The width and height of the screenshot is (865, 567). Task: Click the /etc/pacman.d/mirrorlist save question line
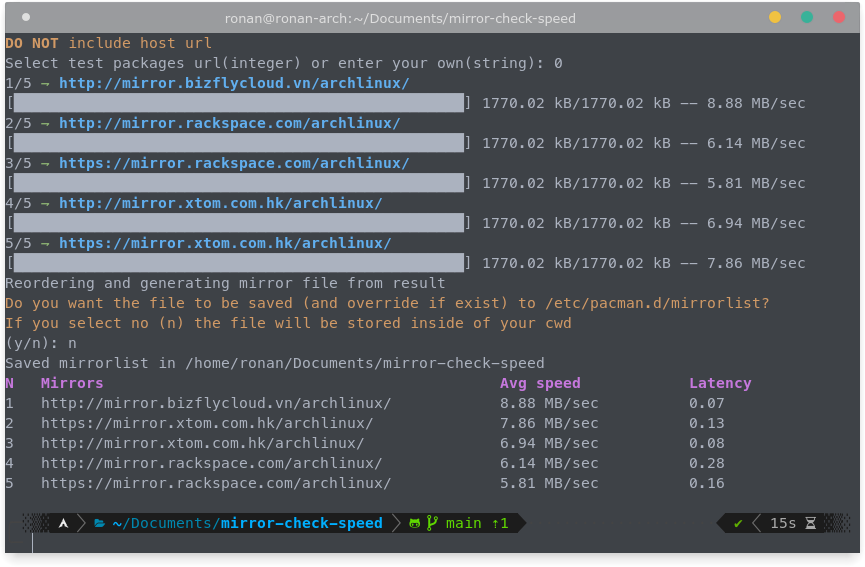pyautogui.click(x=387, y=303)
